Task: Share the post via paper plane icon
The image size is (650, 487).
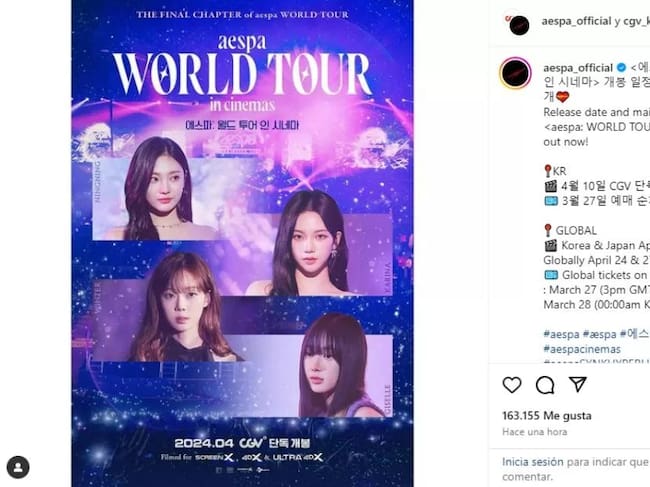Action: 577,384
